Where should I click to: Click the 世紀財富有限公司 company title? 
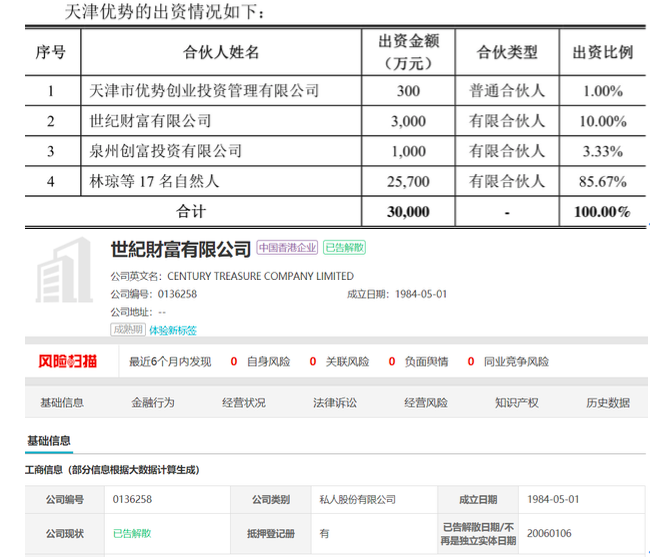(181, 249)
